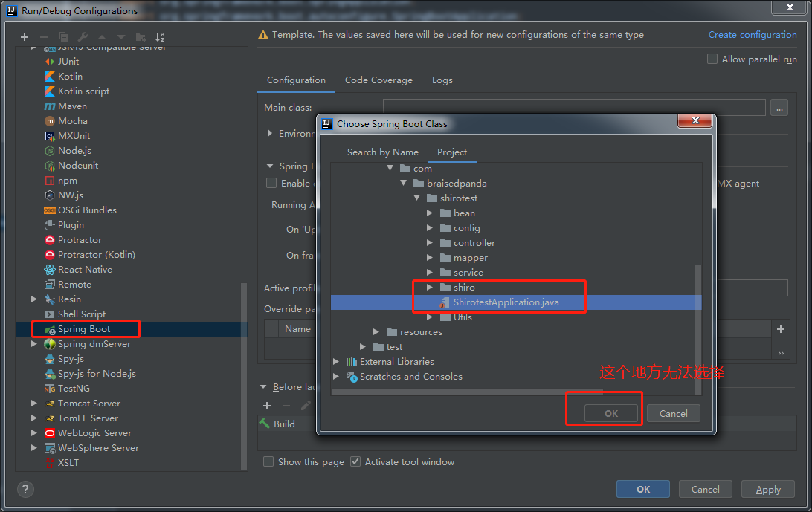
Task: Click the Apply button
Action: coord(767,489)
